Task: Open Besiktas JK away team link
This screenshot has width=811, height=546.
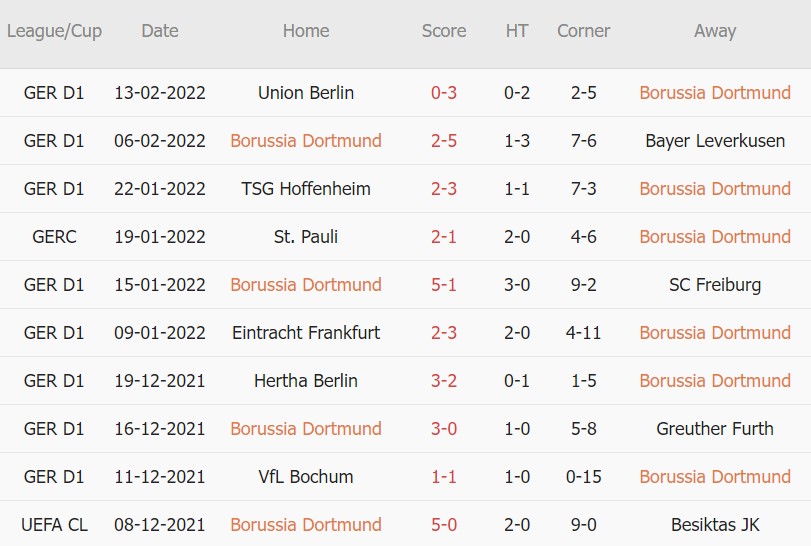Action: (x=715, y=525)
